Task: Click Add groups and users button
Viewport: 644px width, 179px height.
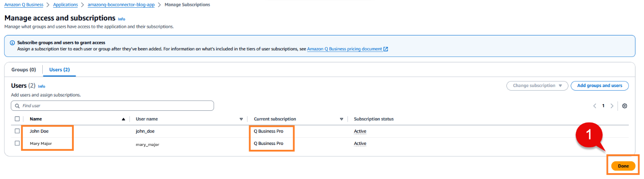Action: tap(599, 86)
